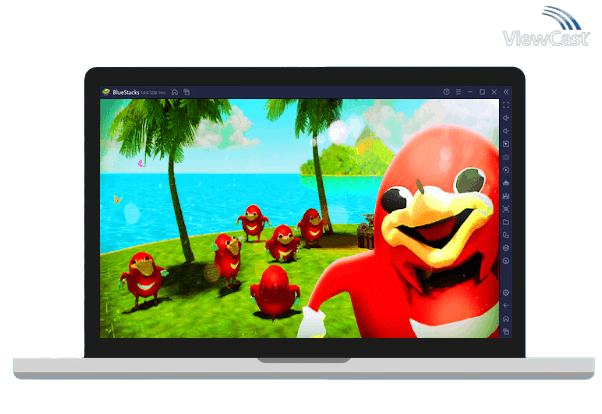Click the rotate screen sidebar icon

point(506,235)
